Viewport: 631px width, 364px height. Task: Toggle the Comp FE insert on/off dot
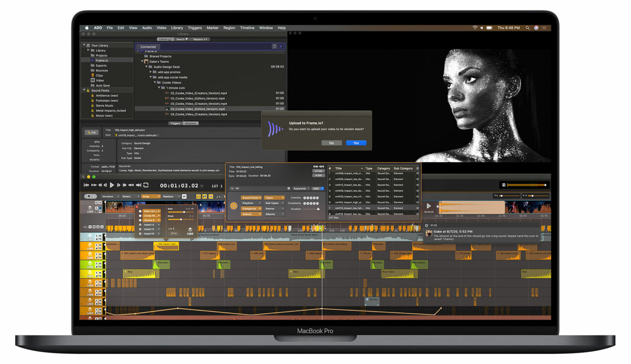140,215
